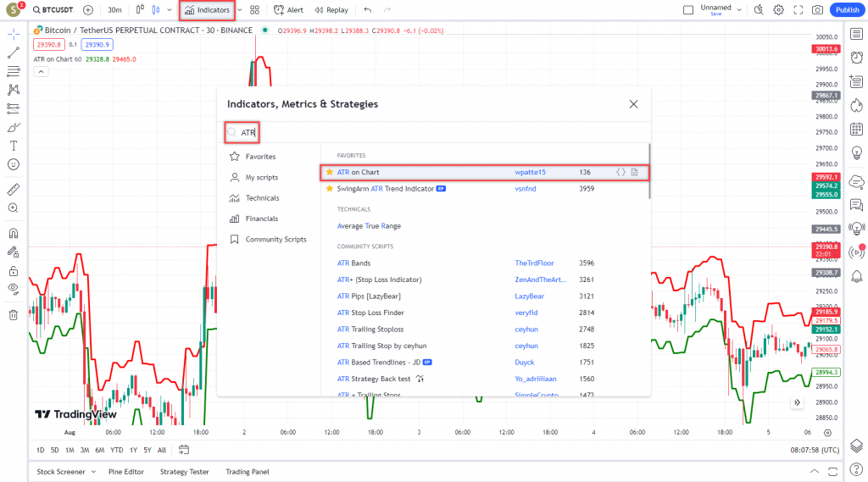Screen dimensions: 868x482
Task: Open the 30m timeframe dropdown
Action: 114,10
